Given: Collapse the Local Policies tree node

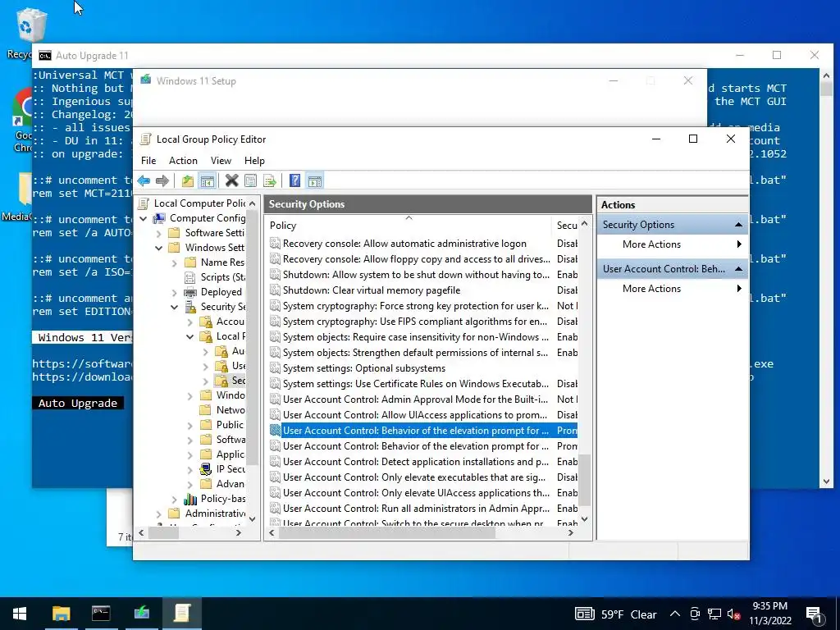Looking at the screenshot, I should click(189, 336).
